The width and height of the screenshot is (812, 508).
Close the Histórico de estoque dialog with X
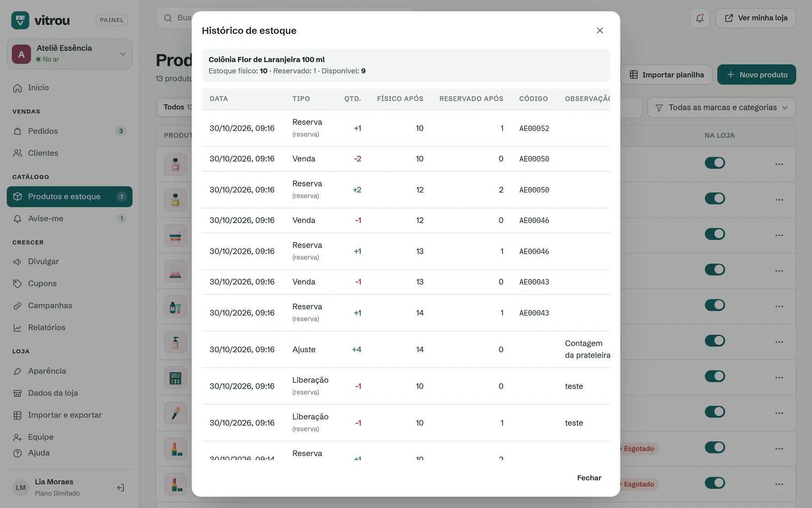point(600,30)
